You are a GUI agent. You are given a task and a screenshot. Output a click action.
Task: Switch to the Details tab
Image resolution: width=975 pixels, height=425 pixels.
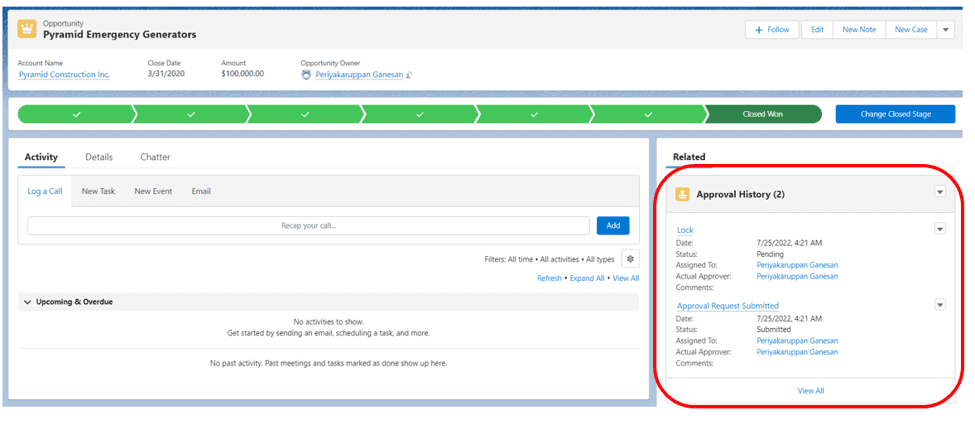tap(99, 157)
